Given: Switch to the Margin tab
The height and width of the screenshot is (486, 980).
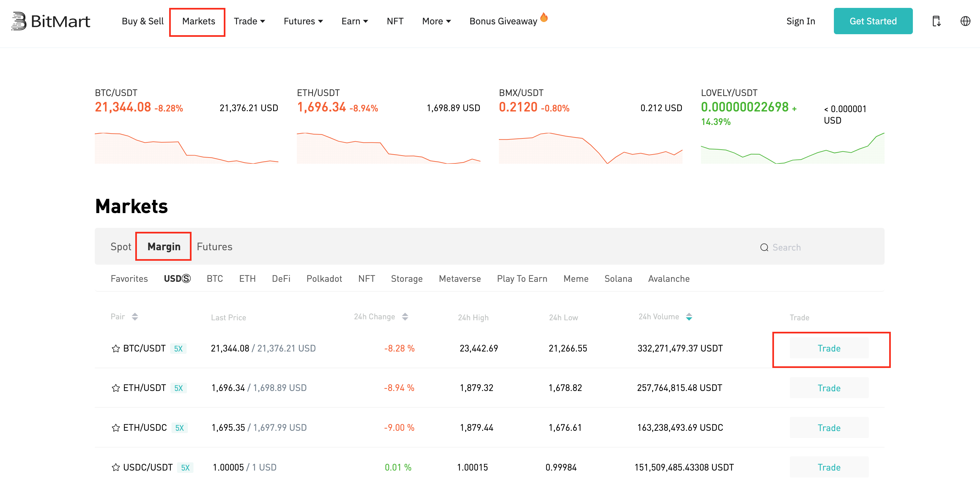Looking at the screenshot, I should tap(164, 247).
